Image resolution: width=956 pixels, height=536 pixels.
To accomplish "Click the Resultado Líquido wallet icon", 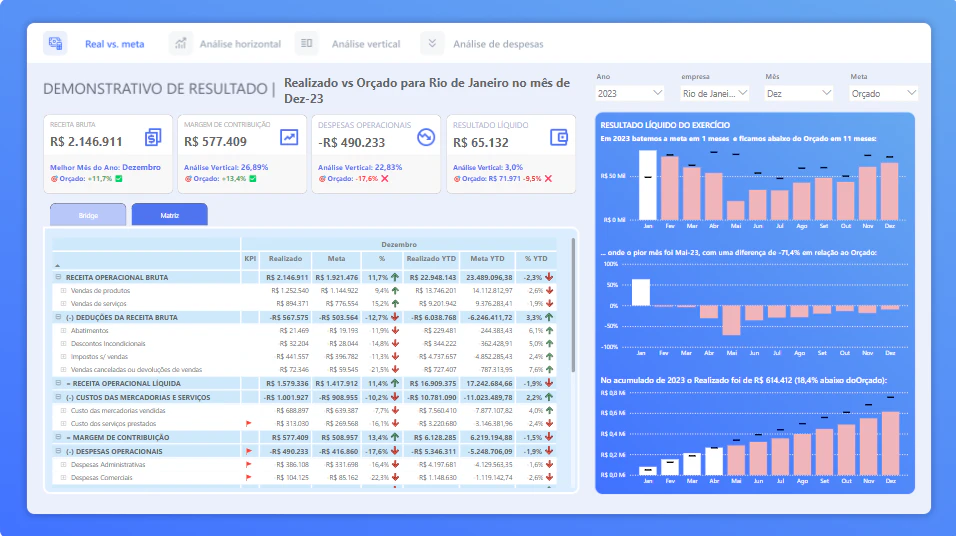I will pyautogui.click(x=559, y=137).
